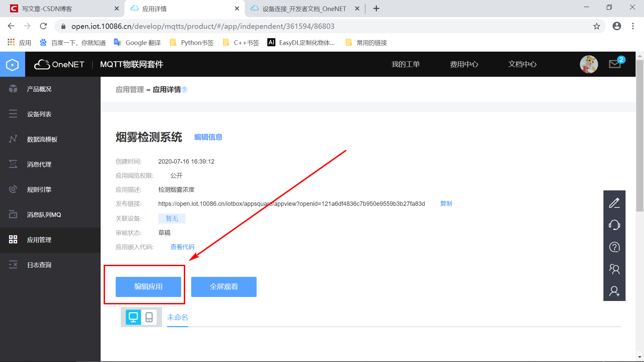Click the add-user icon in right floating panel

[614, 291]
